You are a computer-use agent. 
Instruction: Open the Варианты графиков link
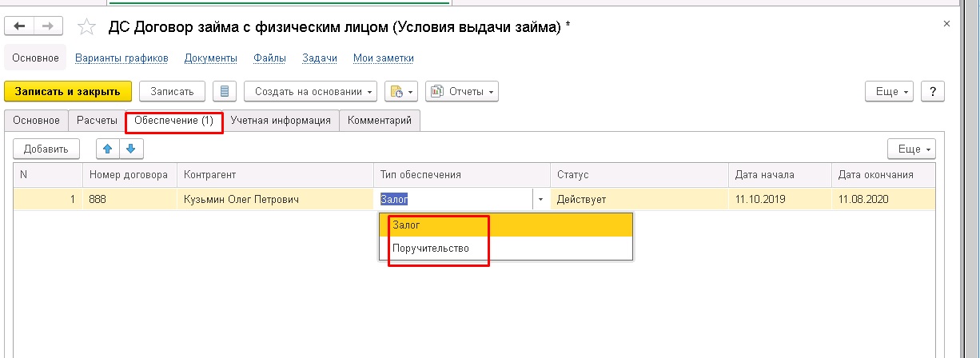[122, 58]
